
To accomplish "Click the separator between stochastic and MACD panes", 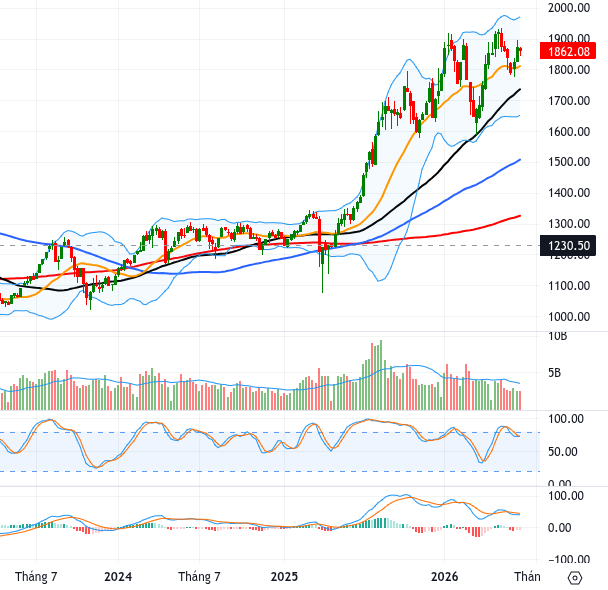I will point(304,486).
